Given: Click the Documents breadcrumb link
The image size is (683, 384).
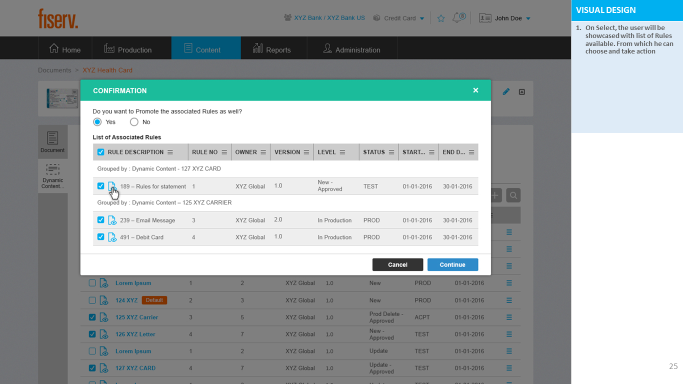Looking at the screenshot, I should (54, 70).
